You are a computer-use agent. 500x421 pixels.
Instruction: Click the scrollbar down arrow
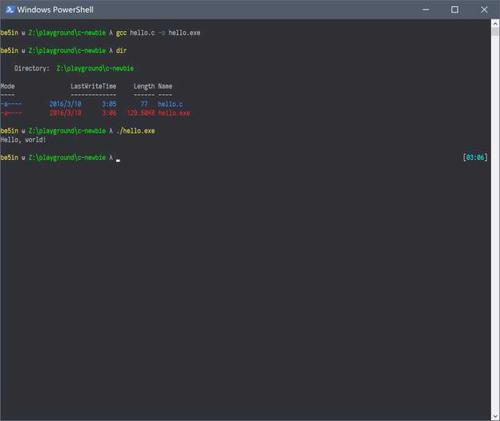click(x=495, y=416)
